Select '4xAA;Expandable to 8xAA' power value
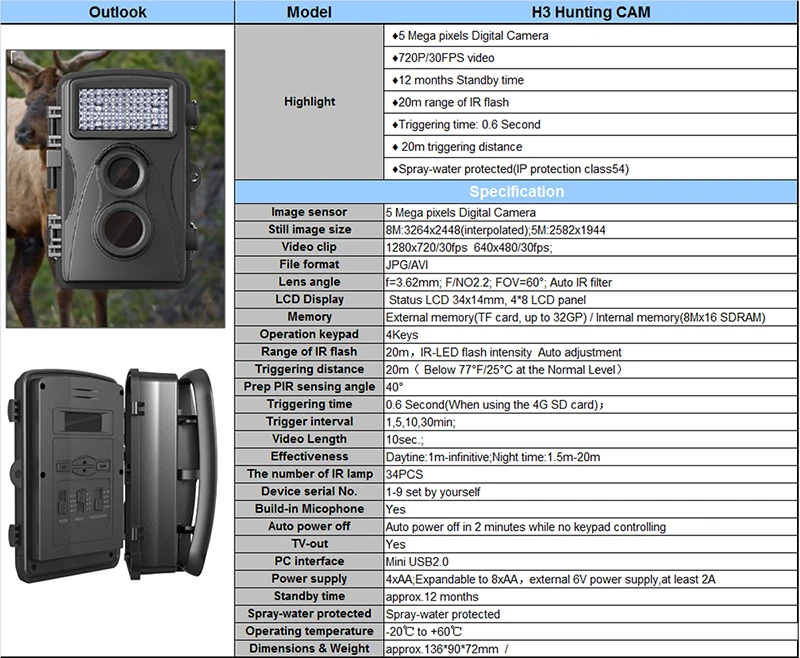 click(x=452, y=579)
